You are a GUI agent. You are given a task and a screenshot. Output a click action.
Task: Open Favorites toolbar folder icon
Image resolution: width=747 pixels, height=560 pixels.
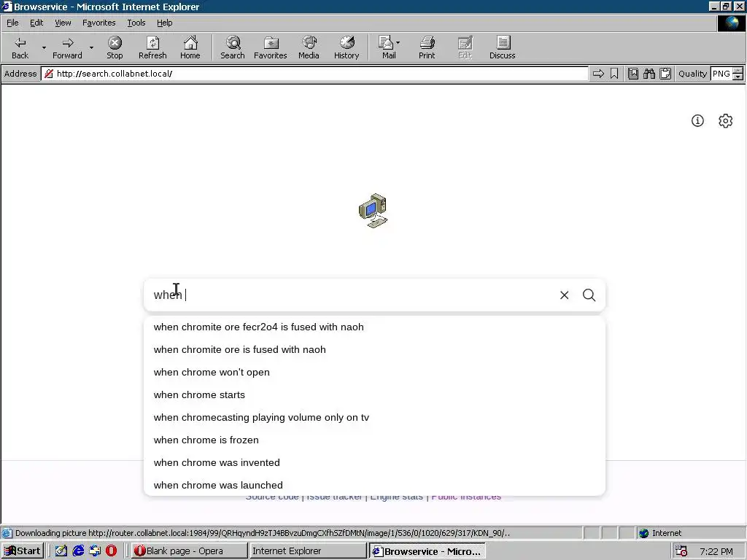pos(271,47)
